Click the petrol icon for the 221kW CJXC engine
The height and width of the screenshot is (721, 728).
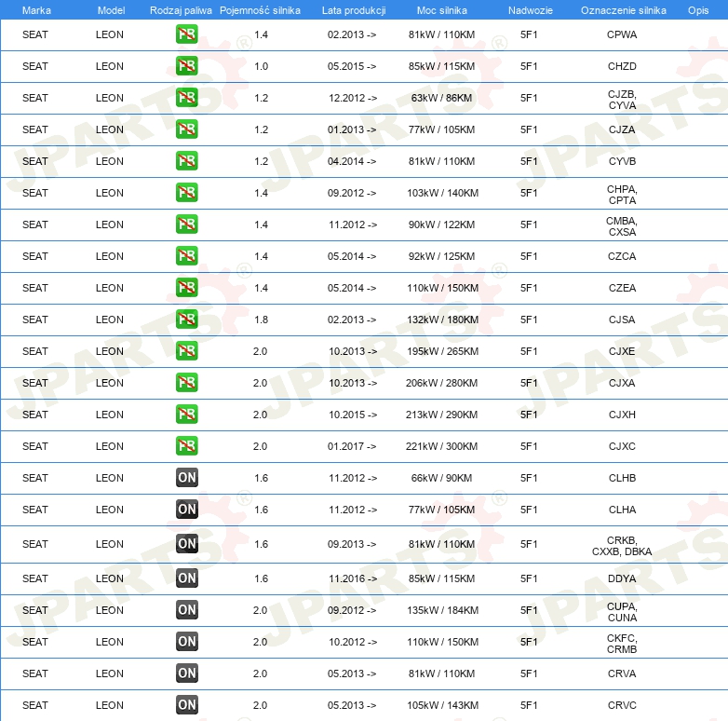186,446
